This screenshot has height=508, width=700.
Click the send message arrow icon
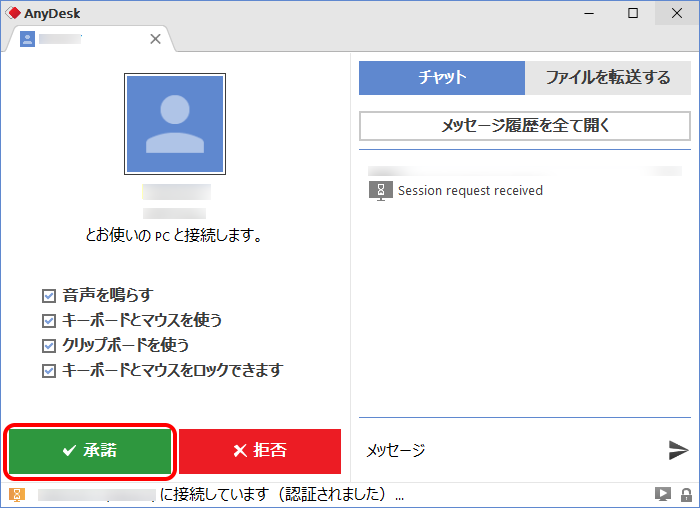click(x=678, y=450)
